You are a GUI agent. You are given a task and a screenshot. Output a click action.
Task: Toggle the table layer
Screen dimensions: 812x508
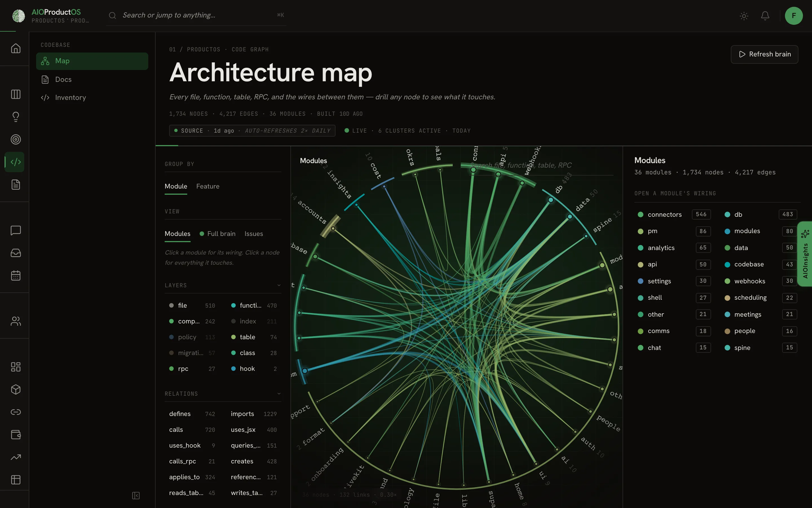tap(254, 337)
